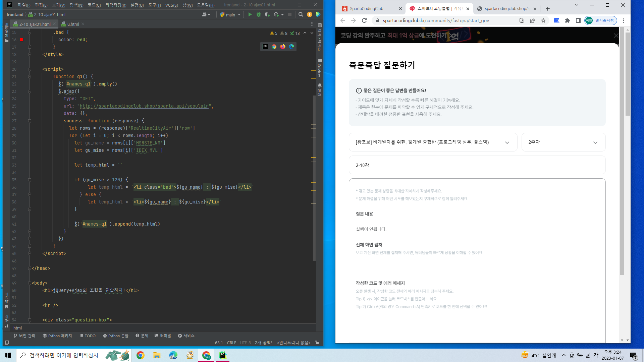Click the gray stop square in PyCharm toolbar
This screenshot has width=644, height=362.
[x=290, y=14]
